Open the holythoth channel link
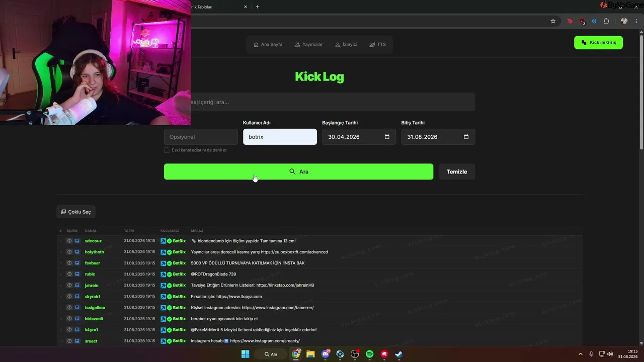This screenshot has width=644, height=362. [95, 252]
